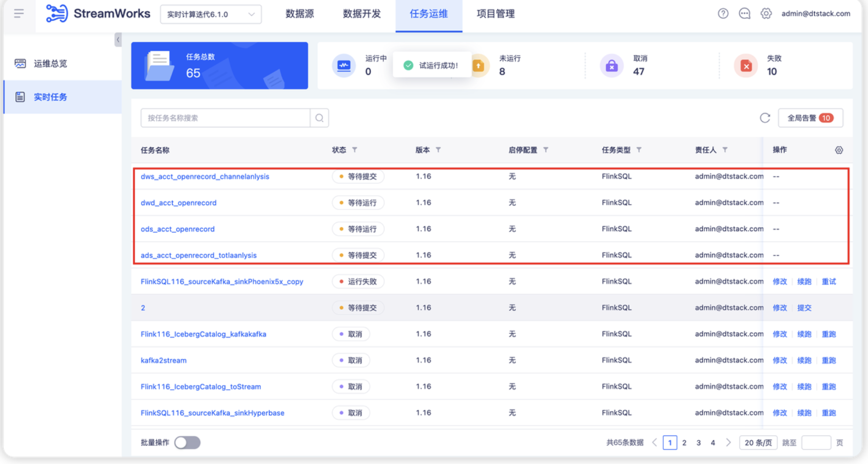Click 重试 for FlinkSQL116_sourceKafka_sinkPhoenix5x_copy
Screen dimensions: 868x464
pos(829,281)
